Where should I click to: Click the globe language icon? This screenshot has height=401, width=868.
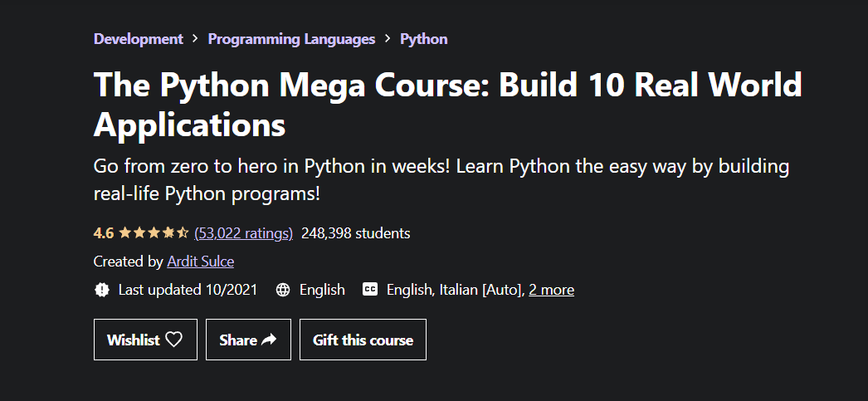283,290
